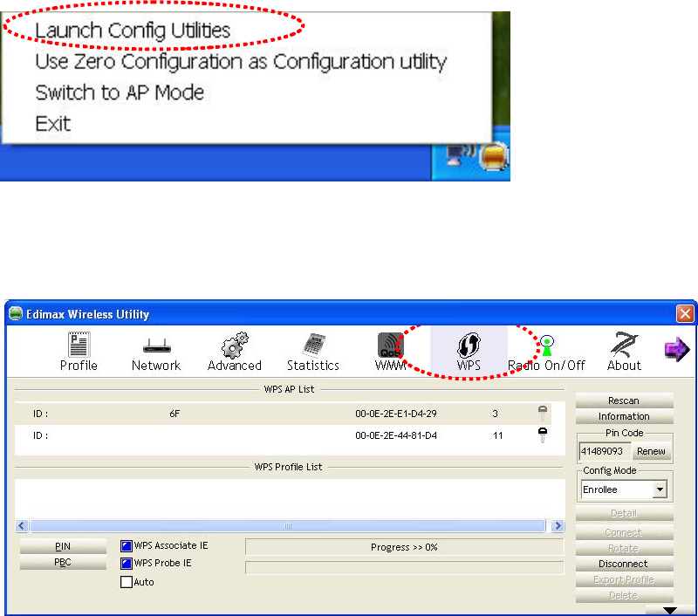Click the Delete button
Image resolution: width=698 pixels, height=616 pixels.
coord(624,595)
